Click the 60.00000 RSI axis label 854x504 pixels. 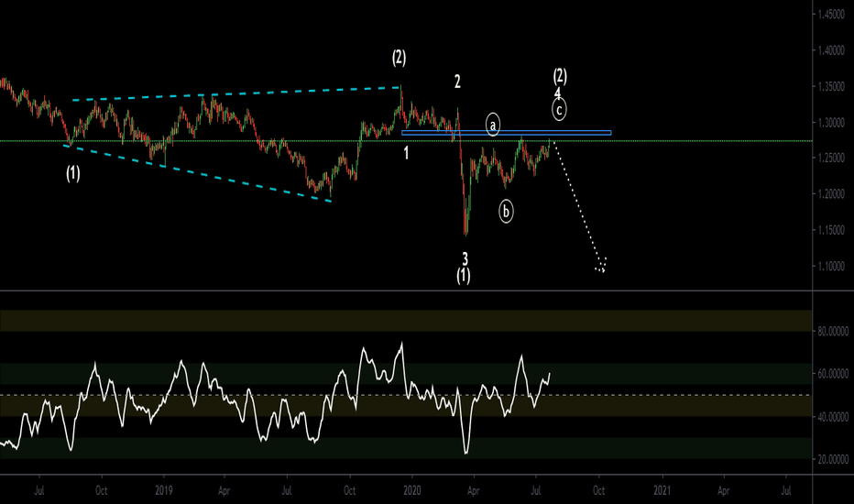(x=833, y=374)
